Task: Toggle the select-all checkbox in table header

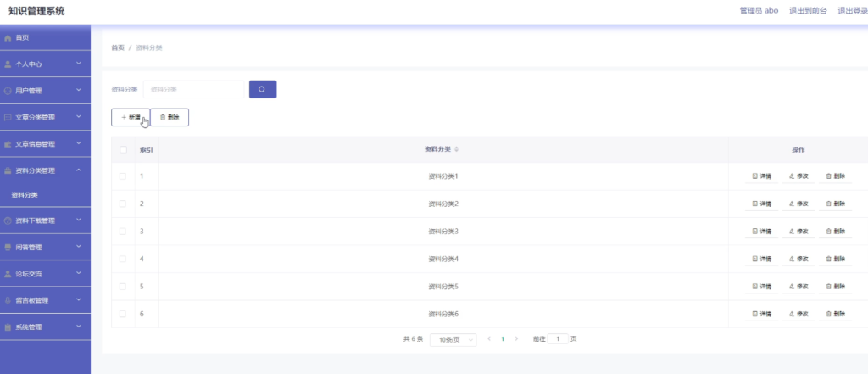Action: 123,149
